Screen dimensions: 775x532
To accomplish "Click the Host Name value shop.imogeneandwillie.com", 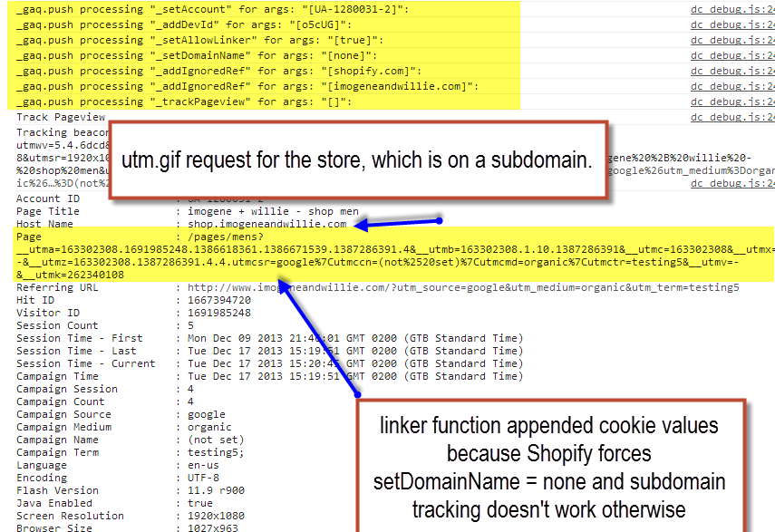I will point(266,224).
